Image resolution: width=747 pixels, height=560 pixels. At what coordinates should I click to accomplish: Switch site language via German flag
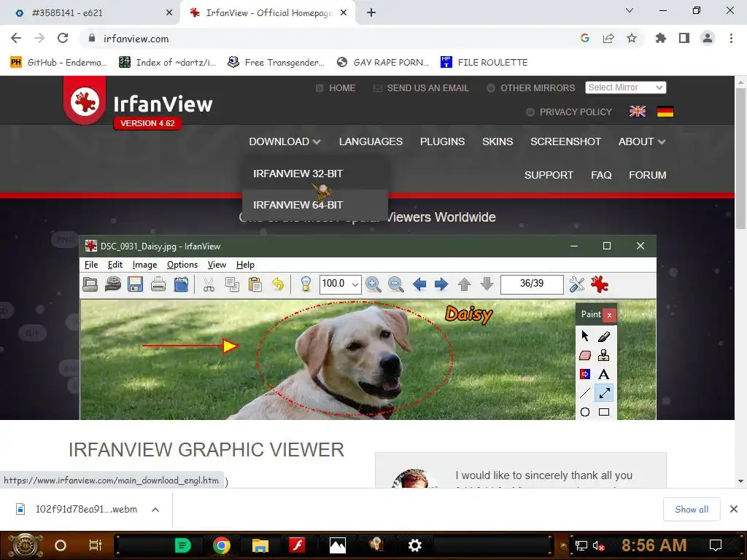(665, 112)
